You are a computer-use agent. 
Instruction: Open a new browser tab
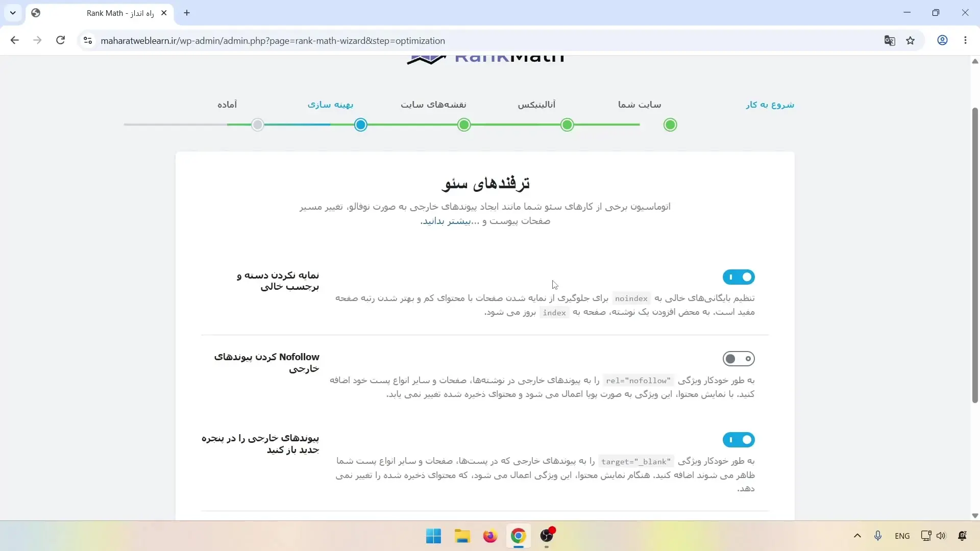click(187, 13)
